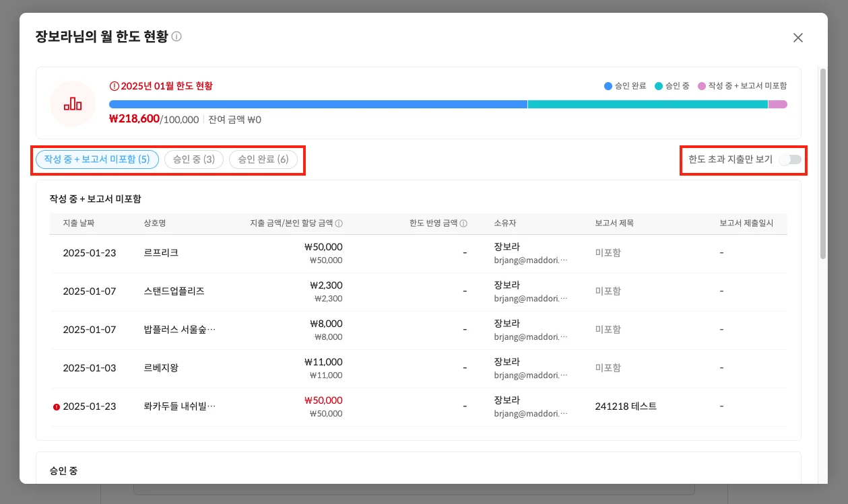Click red warning icon next to 2025년 01월
The height and width of the screenshot is (504, 848).
point(114,86)
